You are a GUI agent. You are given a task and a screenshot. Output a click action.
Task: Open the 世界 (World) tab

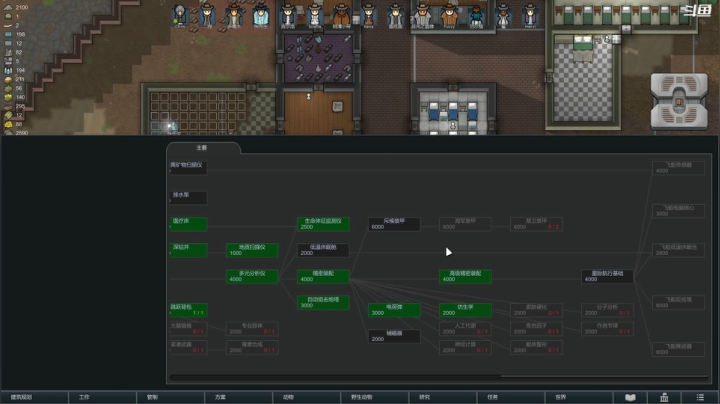(x=579, y=397)
